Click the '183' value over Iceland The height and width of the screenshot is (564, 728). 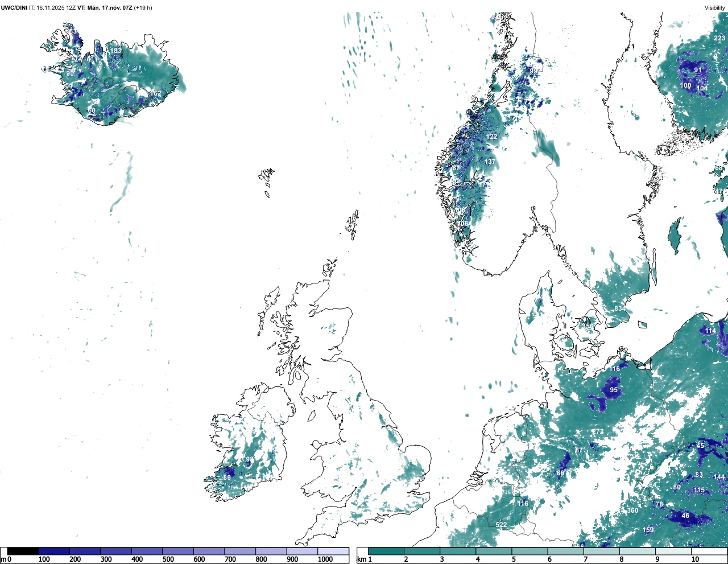click(x=115, y=51)
